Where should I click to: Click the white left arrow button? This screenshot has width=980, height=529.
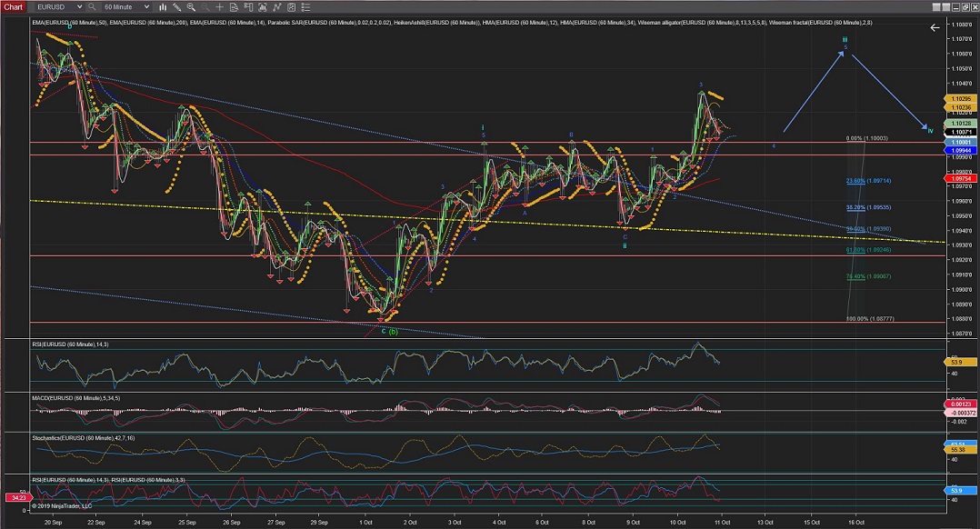pyautogui.click(x=935, y=28)
